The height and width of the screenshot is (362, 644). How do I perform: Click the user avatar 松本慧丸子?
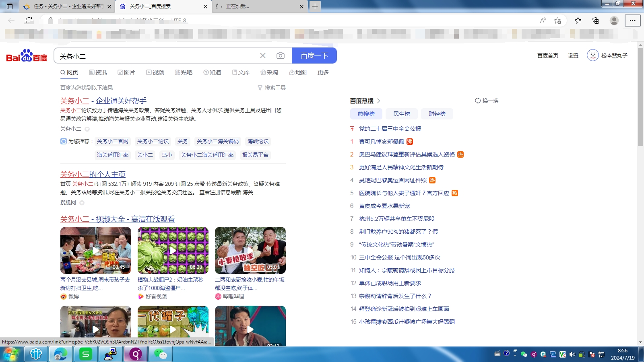(593, 55)
